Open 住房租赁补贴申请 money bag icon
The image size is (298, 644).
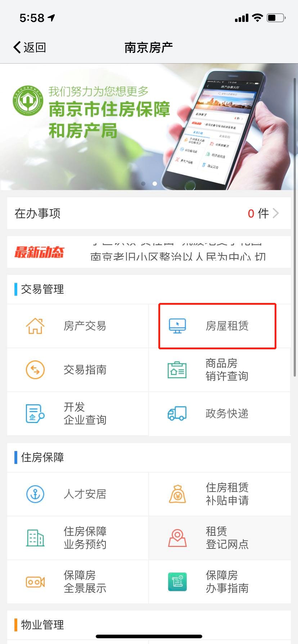pos(177,494)
